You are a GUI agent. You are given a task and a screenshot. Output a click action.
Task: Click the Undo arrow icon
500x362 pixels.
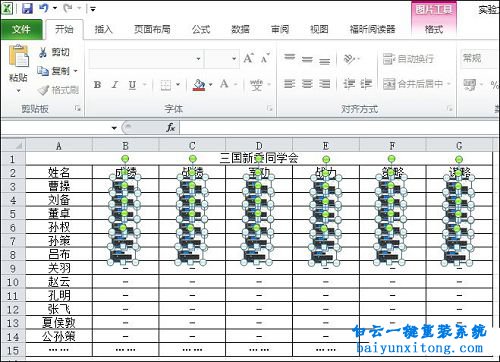[x=44, y=8]
